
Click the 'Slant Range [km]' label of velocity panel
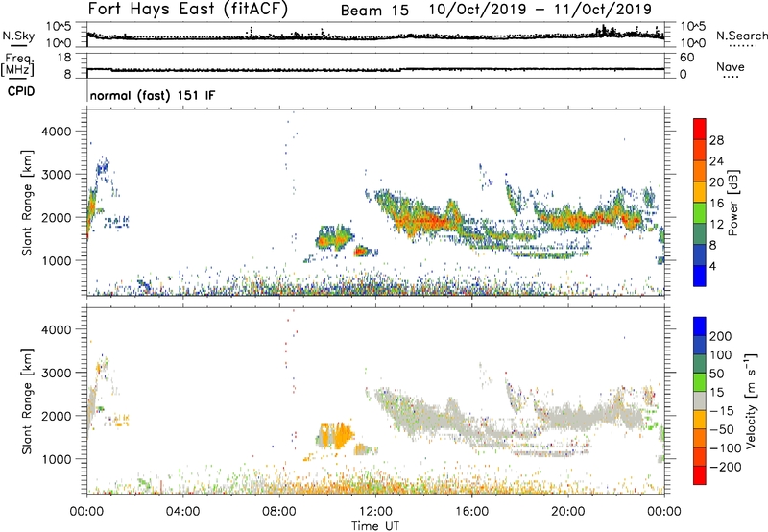27,401
